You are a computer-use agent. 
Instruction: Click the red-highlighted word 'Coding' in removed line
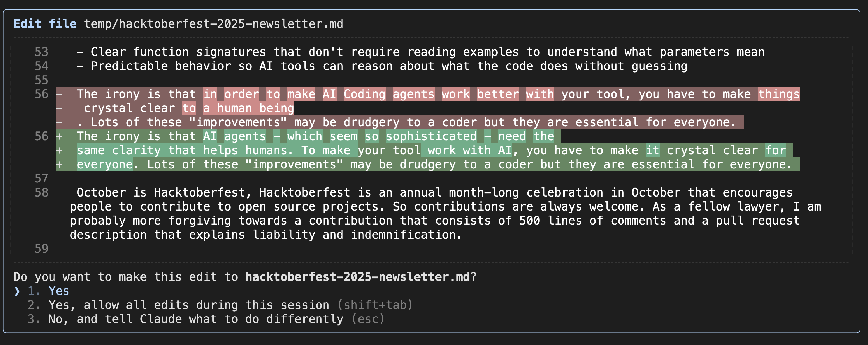[x=364, y=94]
